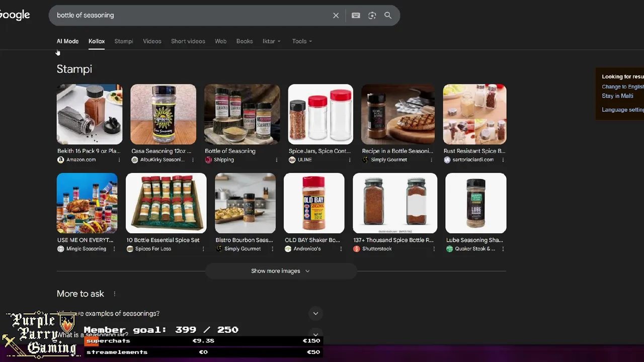Open options menu for Bistro Bourbon result
The height and width of the screenshot is (362, 644).
click(273, 249)
